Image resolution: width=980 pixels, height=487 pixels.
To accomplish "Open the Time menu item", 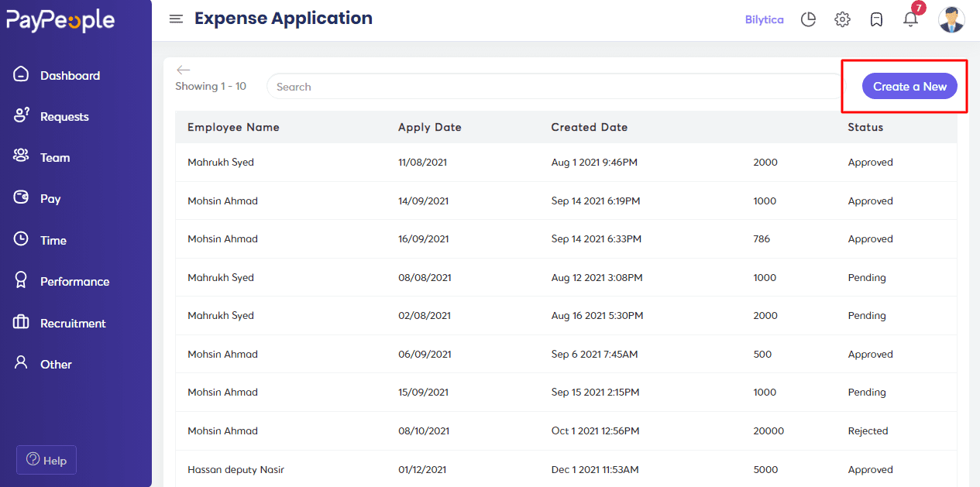I will (53, 241).
